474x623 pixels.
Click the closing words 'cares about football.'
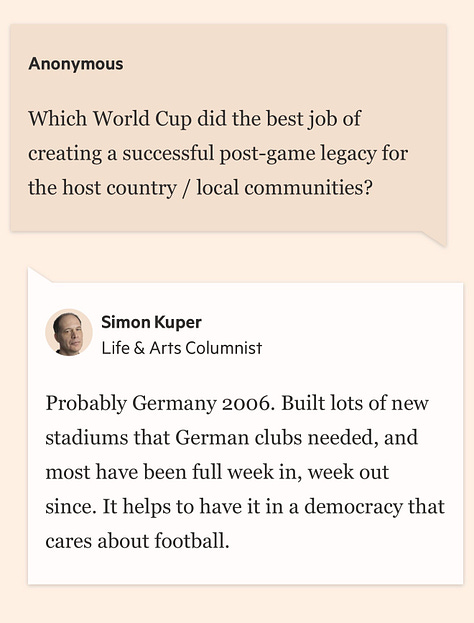(137, 541)
